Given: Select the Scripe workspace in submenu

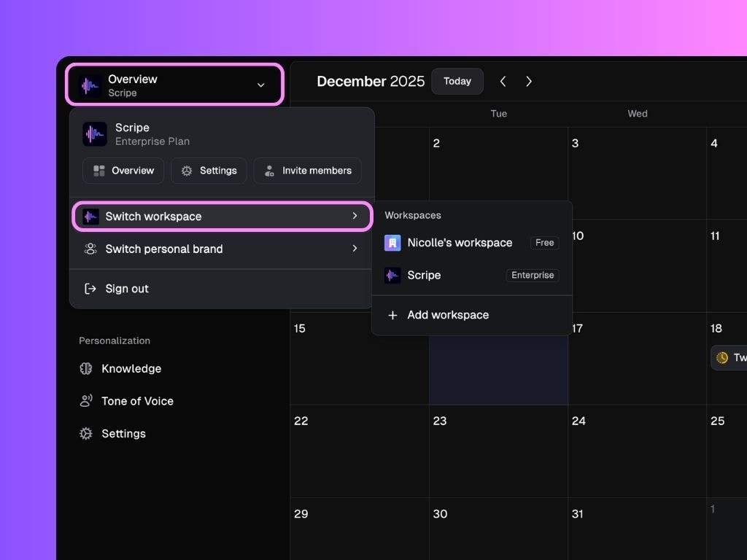Looking at the screenshot, I should [x=472, y=275].
